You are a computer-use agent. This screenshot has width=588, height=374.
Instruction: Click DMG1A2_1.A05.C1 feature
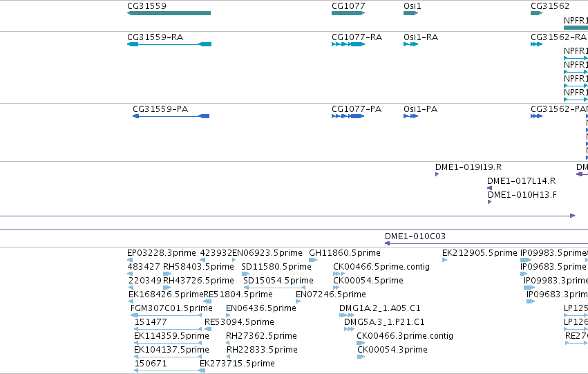pos(347,315)
